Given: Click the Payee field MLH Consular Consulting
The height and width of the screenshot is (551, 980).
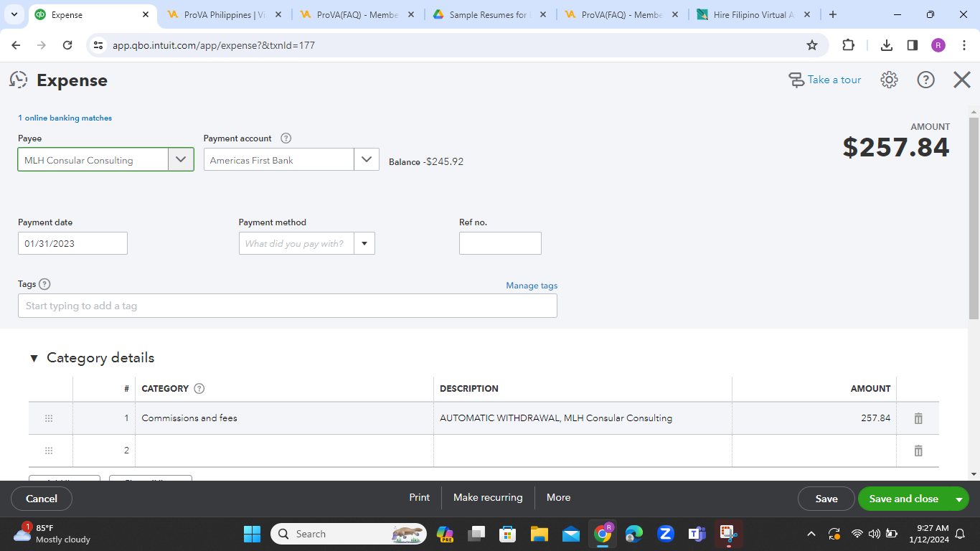Looking at the screenshot, I should click(93, 160).
